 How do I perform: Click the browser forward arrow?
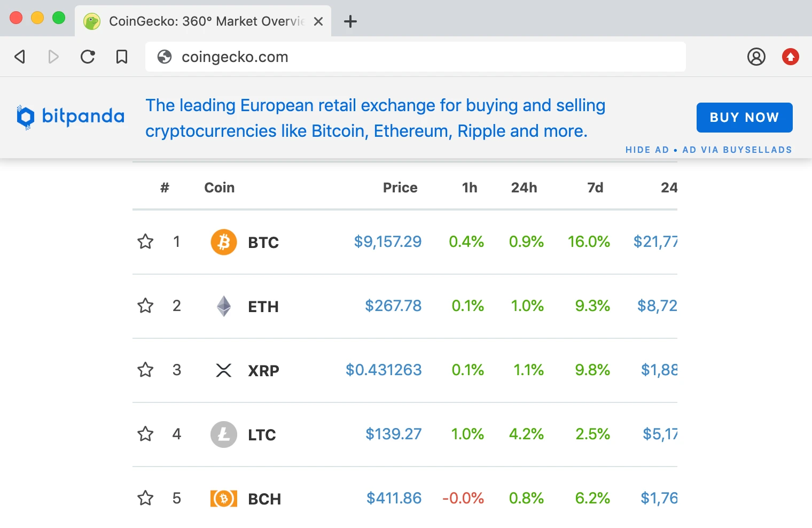(x=53, y=57)
